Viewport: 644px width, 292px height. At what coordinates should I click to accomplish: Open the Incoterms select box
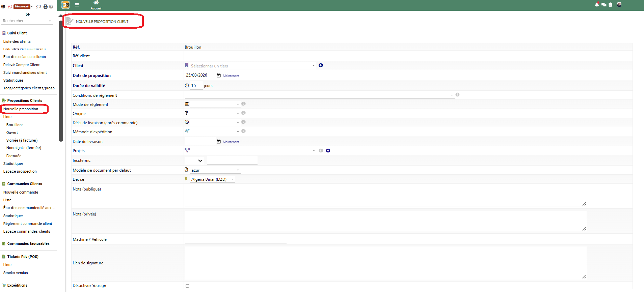pyautogui.click(x=195, y=160)
